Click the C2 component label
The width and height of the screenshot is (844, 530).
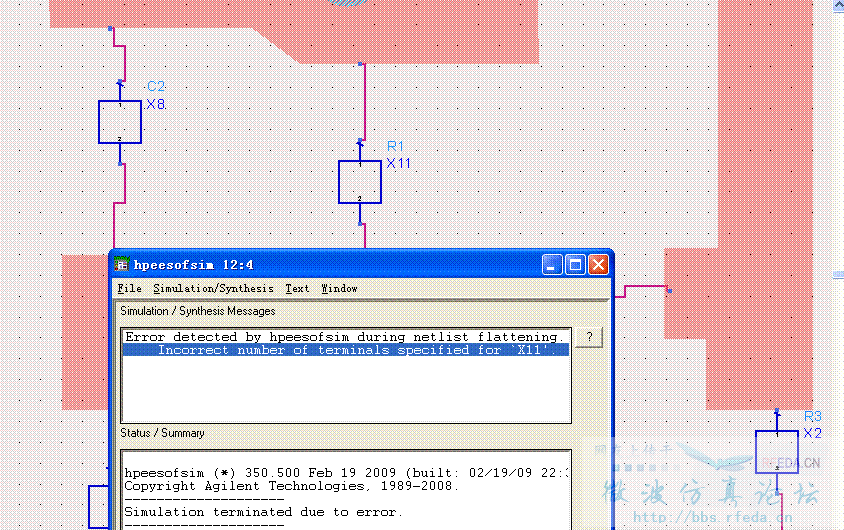(x=156, y=86)
